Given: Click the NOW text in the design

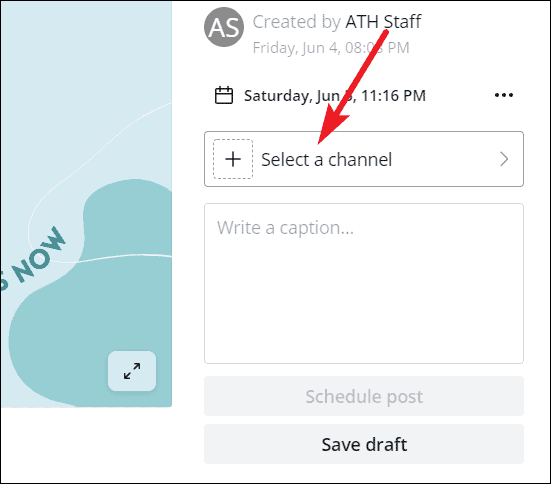Looking at the screenshot, I should [x=39, y=255].
